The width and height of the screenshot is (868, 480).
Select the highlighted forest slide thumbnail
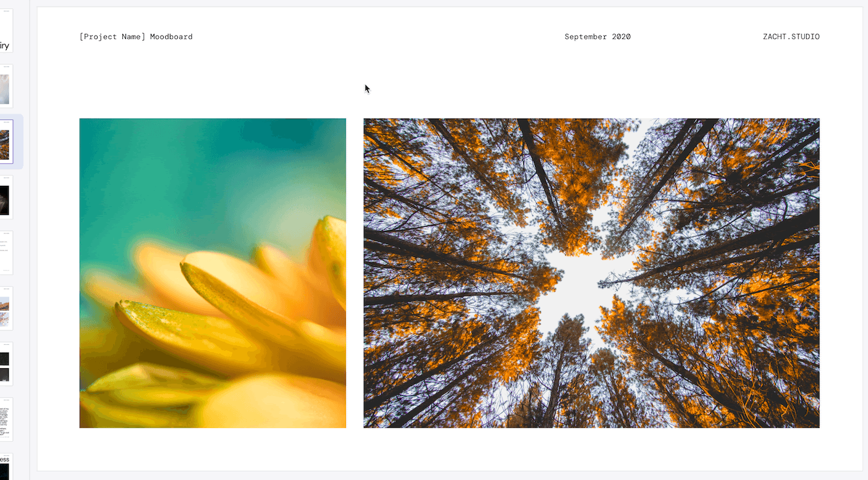[x=6, y=141]
